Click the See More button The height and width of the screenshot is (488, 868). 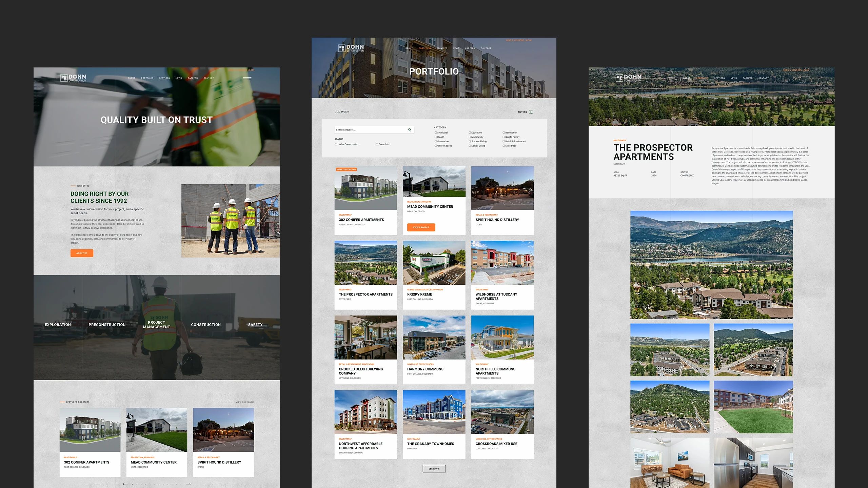point(434,469)
